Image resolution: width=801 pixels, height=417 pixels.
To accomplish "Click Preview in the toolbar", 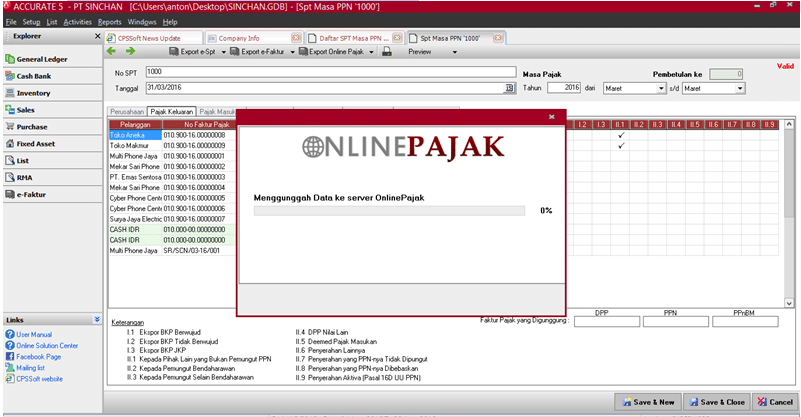I will [420, 52].
